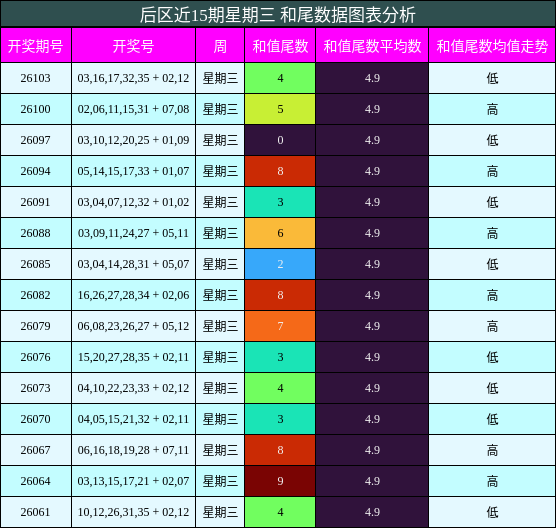Select issue number 26094
The height and width of the screenshot is (528, 556).
pyautogui.click(x=35, y=171)
